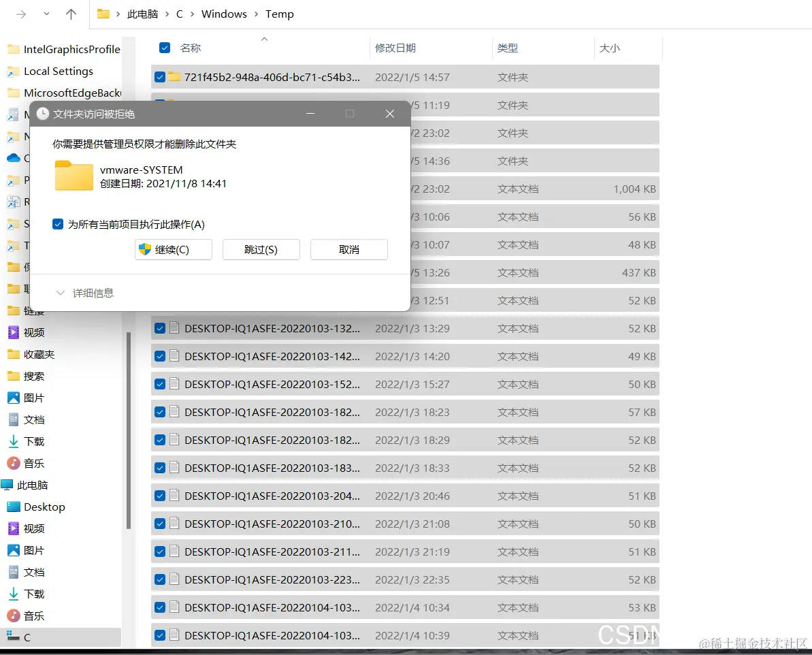812x655 pixels.
Task: Select Windows in the address breadcrumb
Action: pos(224,14)
